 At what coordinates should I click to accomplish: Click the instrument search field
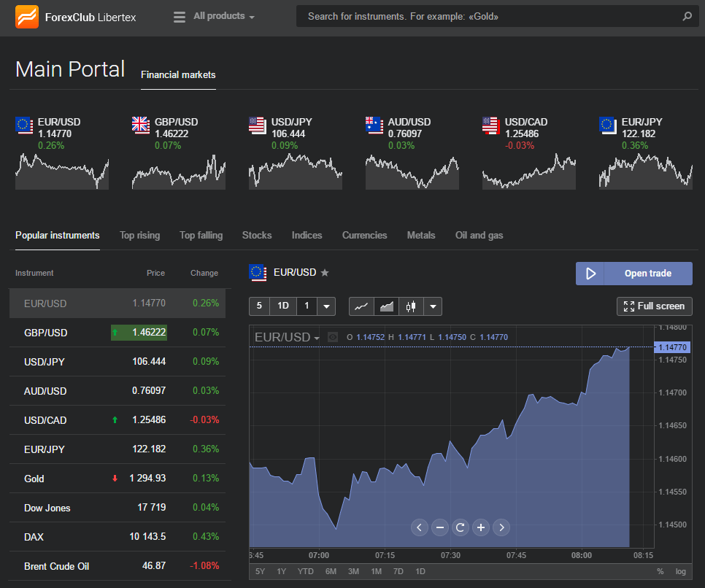coord(497,17)
